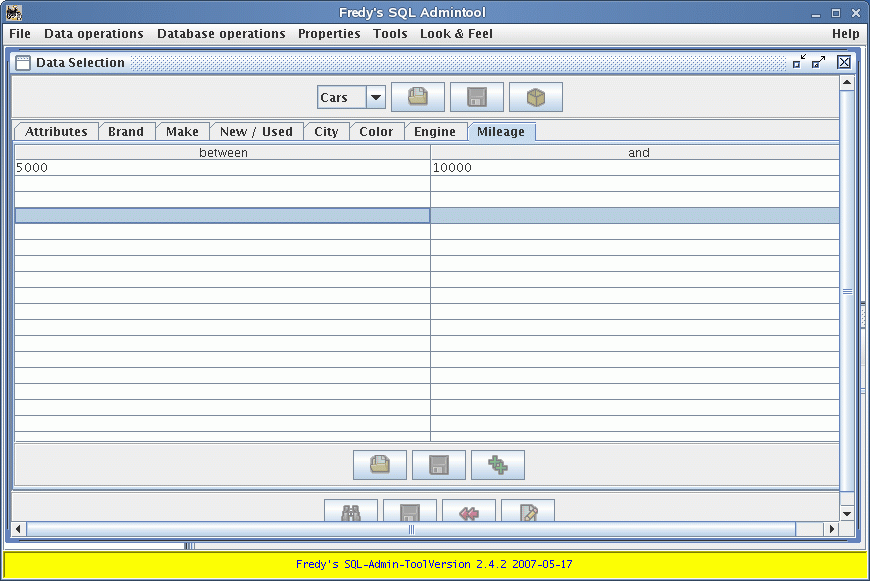The width and height of the screenshot is (870, 581).
Task: Switch to the Engine tab
Action: pos(435,132)
